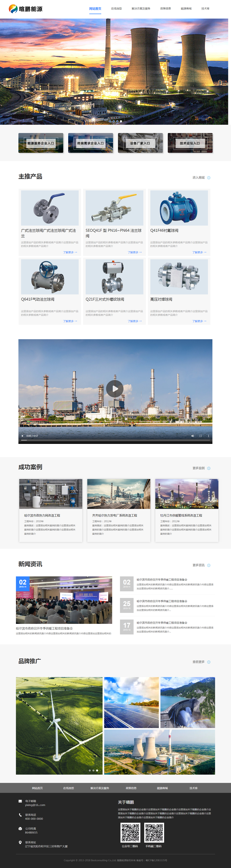This screenshot has width=231, height=868.
Task: Select first dot of brand promotion carousel
Action: pos(90,770)
